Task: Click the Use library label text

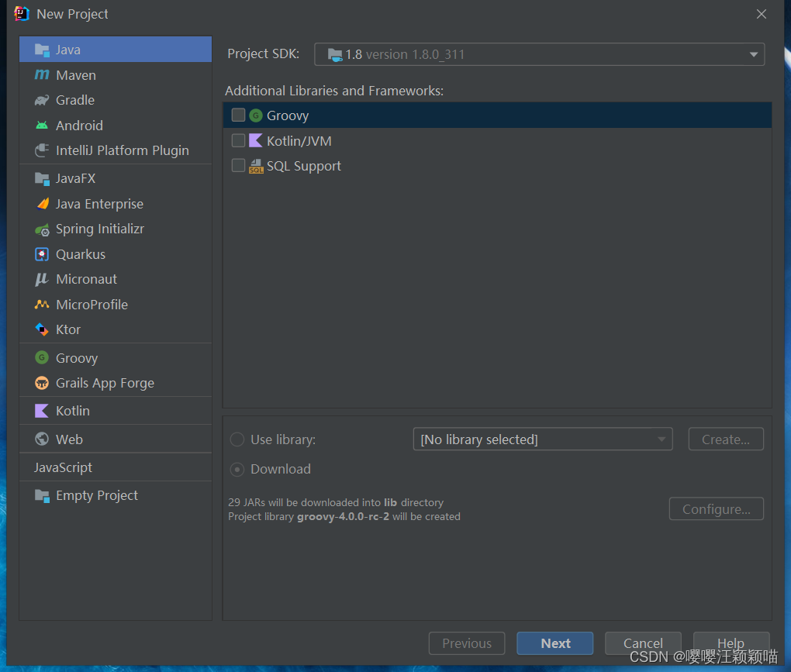Action: point(283,440)
